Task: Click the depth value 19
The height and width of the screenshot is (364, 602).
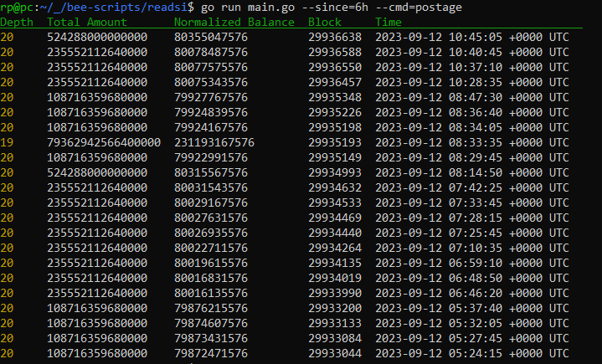Action: (x=7, y=142)
